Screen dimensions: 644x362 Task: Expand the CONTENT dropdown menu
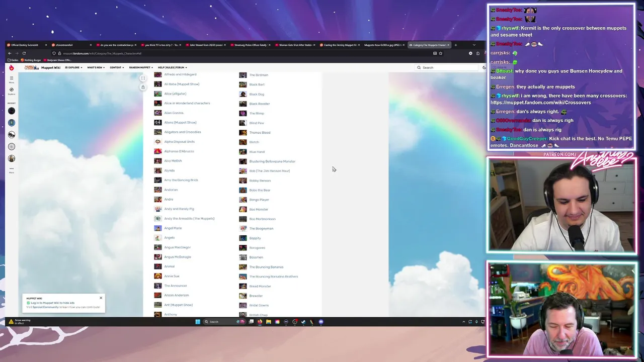[x=117, y=67]
